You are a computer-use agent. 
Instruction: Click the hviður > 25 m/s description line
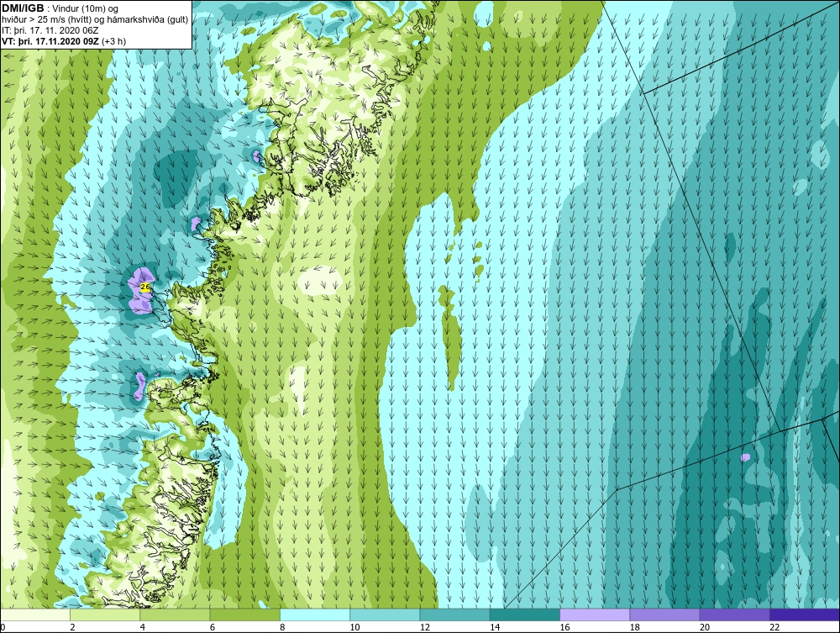95,20
